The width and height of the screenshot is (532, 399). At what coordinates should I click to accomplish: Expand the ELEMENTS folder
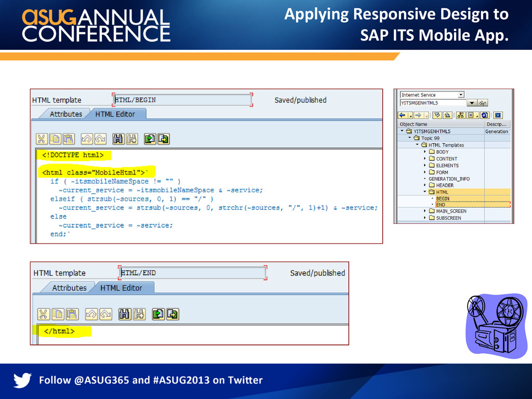pos(425,165)
